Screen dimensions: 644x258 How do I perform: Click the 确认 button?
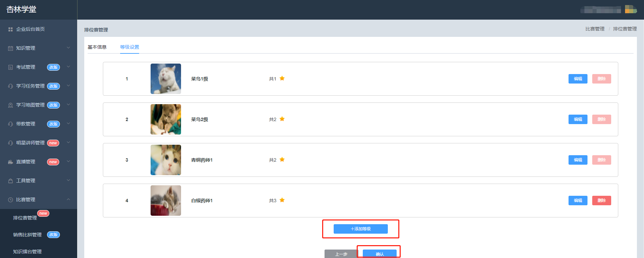[380, 254]
